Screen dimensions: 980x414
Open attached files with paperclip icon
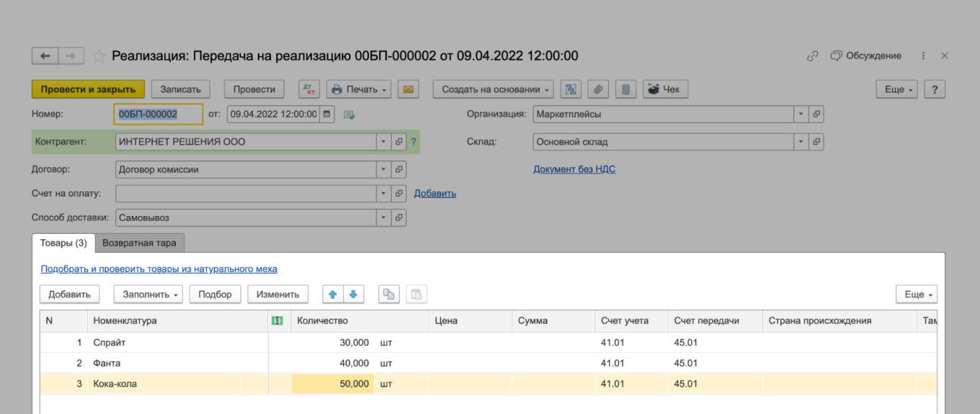(598, 89)
